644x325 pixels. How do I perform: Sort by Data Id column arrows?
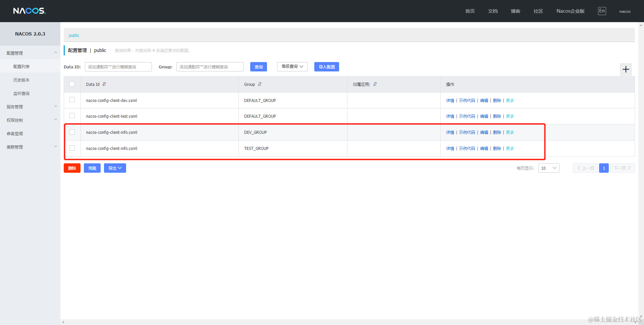[104, 84]
